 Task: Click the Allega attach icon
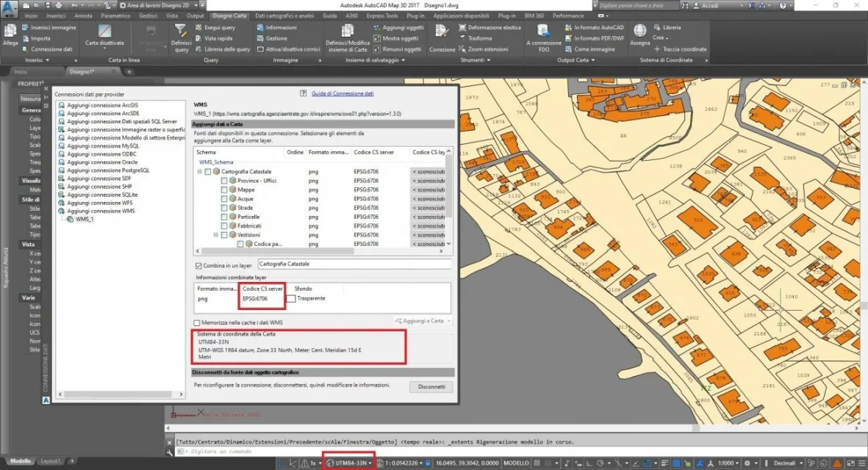click(10, 36)
